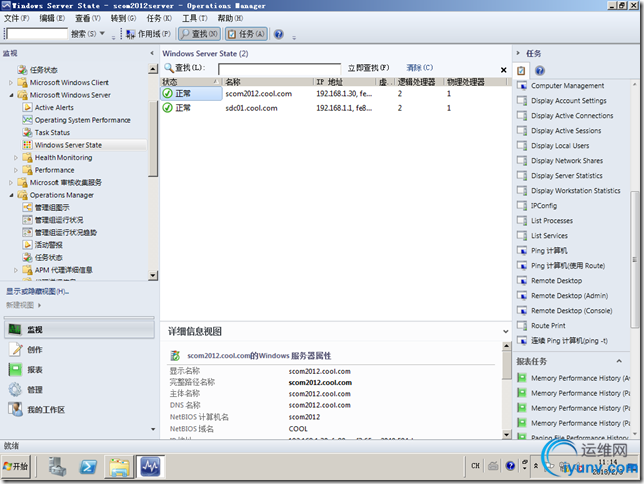Expand the Microsoft Windows Client folder
Viewport: 644px width, 484px height.
pos(11,83)
